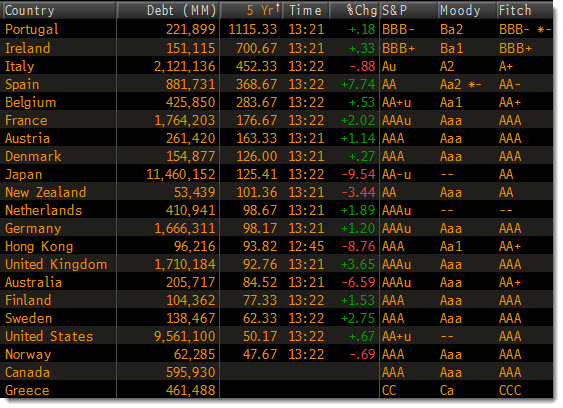The image size is (563, 408).
Task: Select the Austria country name
Action: pos(27,138)
